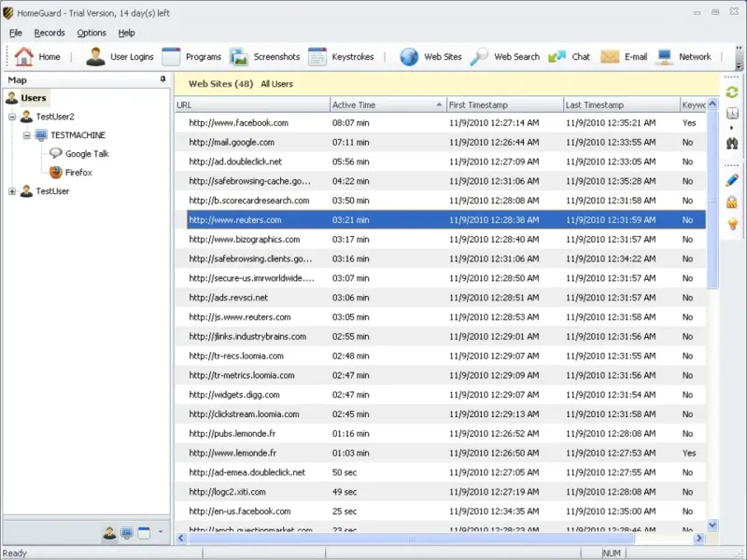Click the blue pencil edit icon

[x=732, y=179]
